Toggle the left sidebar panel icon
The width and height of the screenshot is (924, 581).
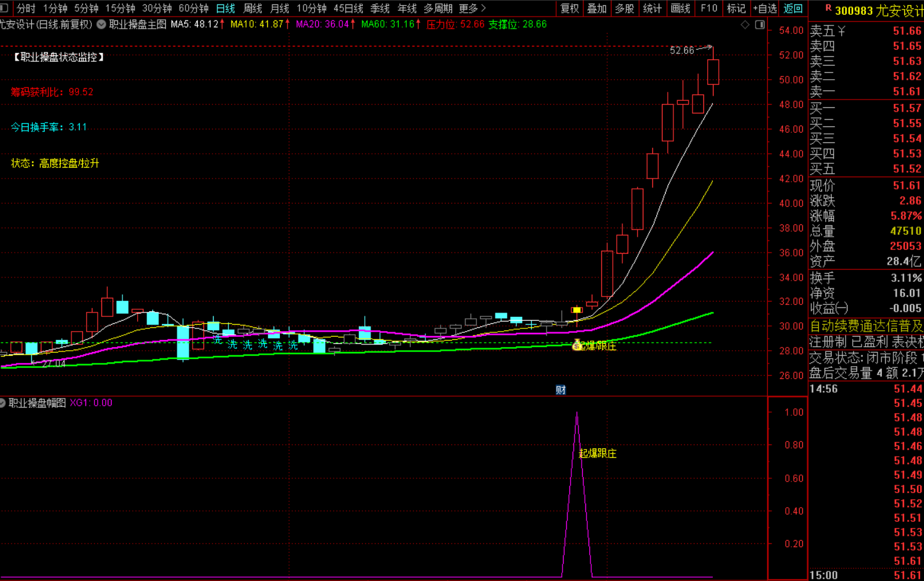[x=4, y=8]
